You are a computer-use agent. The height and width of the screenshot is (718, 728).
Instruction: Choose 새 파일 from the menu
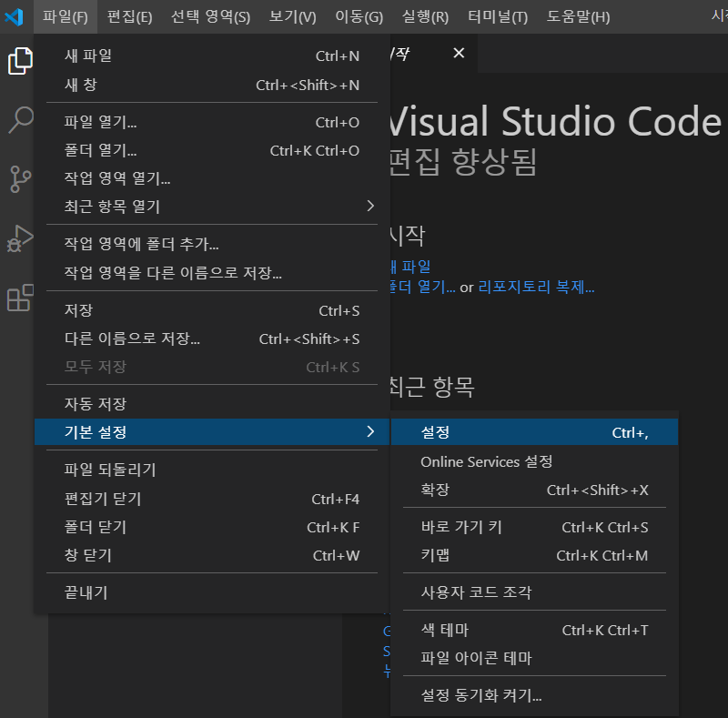[x=212, y=56]
